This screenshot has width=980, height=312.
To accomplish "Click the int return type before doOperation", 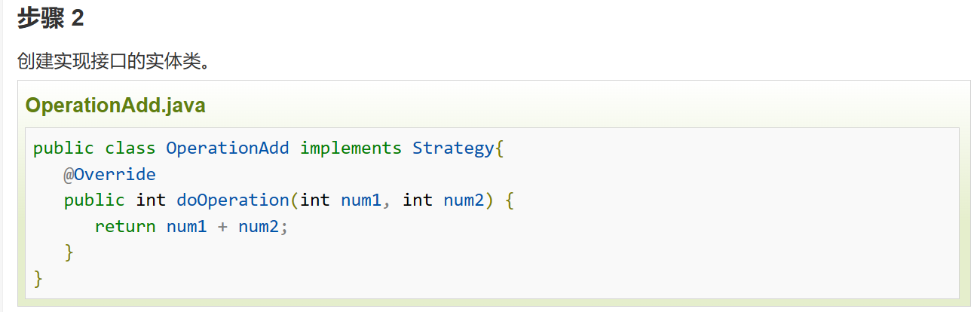I will coord(150,200).
